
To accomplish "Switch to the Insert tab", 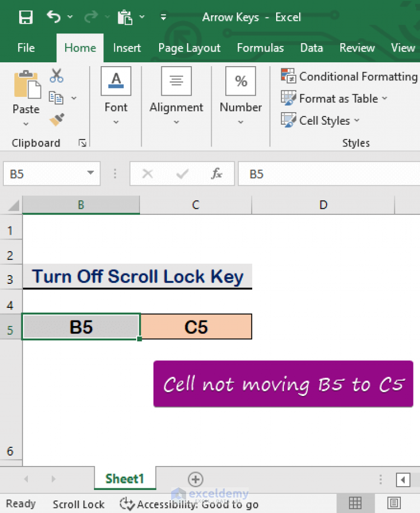I will pos(127,48).
